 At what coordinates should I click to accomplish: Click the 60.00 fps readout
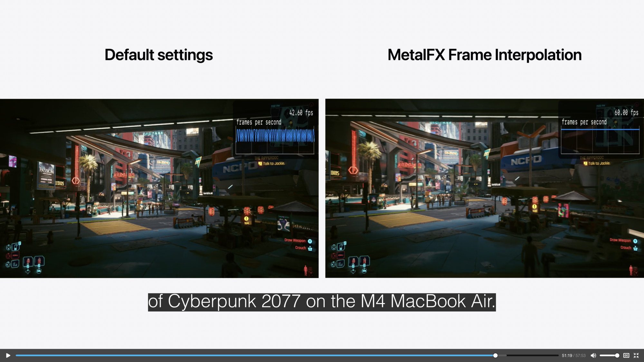point(626,113)
